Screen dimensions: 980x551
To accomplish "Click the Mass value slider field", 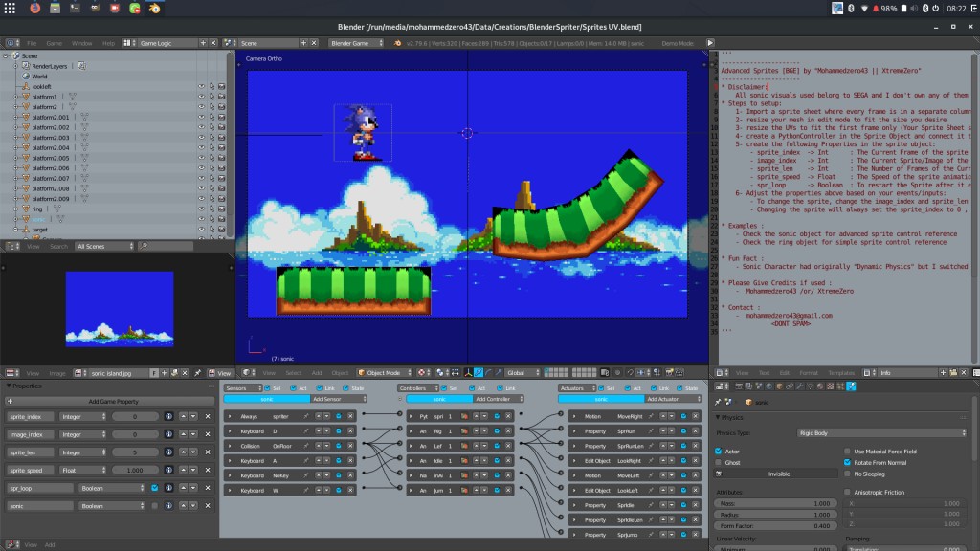I will (x=774, y=503).
